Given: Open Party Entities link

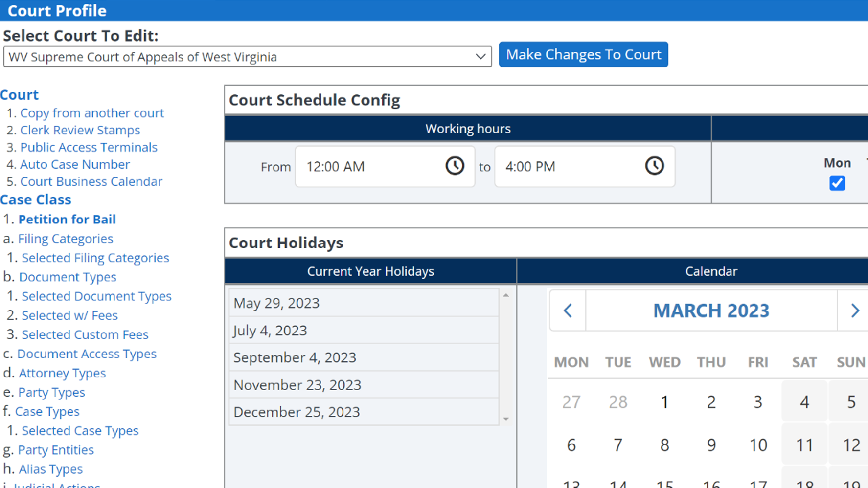Looking at the screenshot, I should pos(56,450).
